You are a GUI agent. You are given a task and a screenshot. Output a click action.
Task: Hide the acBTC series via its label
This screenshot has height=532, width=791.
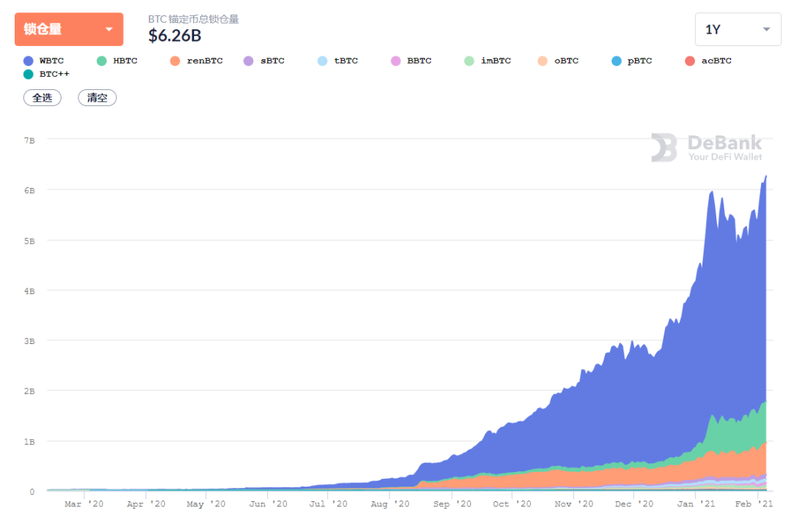pyautogui.click(x=716, y=61)
